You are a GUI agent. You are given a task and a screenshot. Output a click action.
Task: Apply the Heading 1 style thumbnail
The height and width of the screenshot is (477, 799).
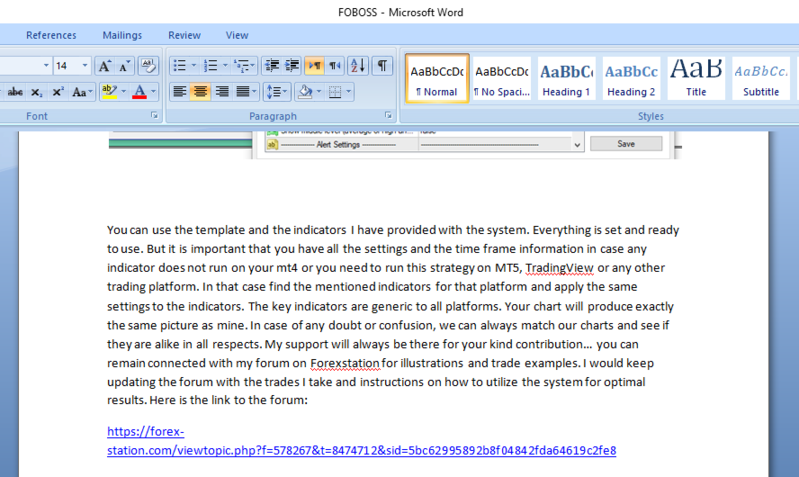[566, 79]
